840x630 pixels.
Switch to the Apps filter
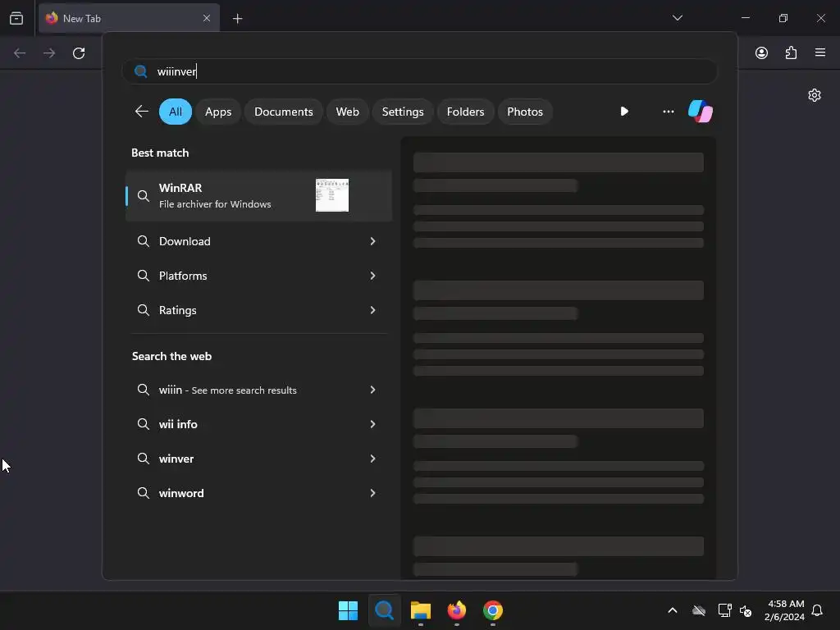tap(218, 112)
